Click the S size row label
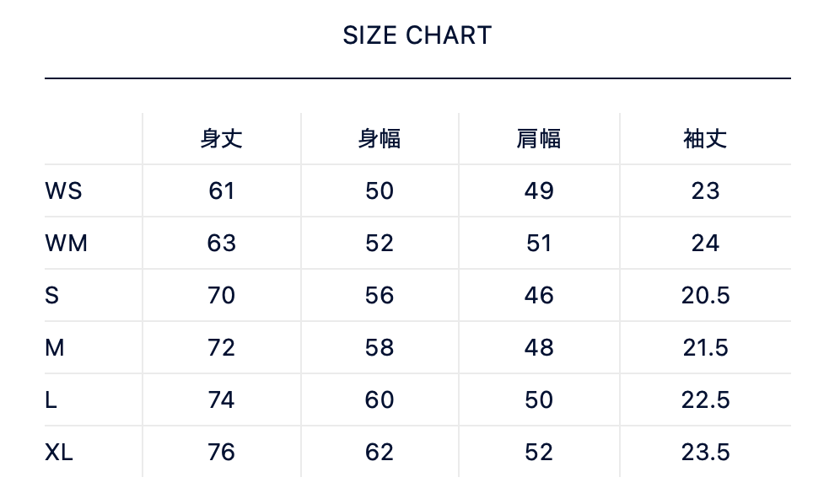The width and height of the screenshot is (813, 504). pyautogui.click(x=52, y=296)
